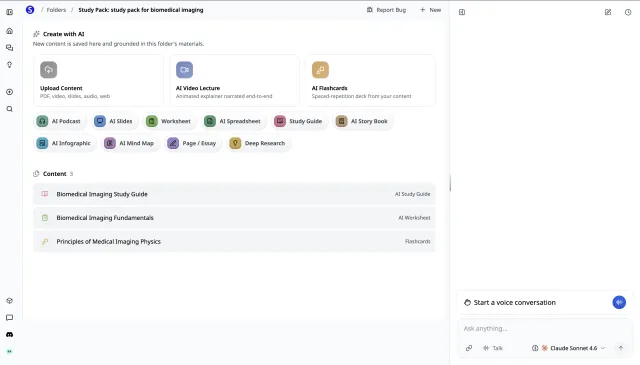Create a Page / Essay

click(193, 143)
